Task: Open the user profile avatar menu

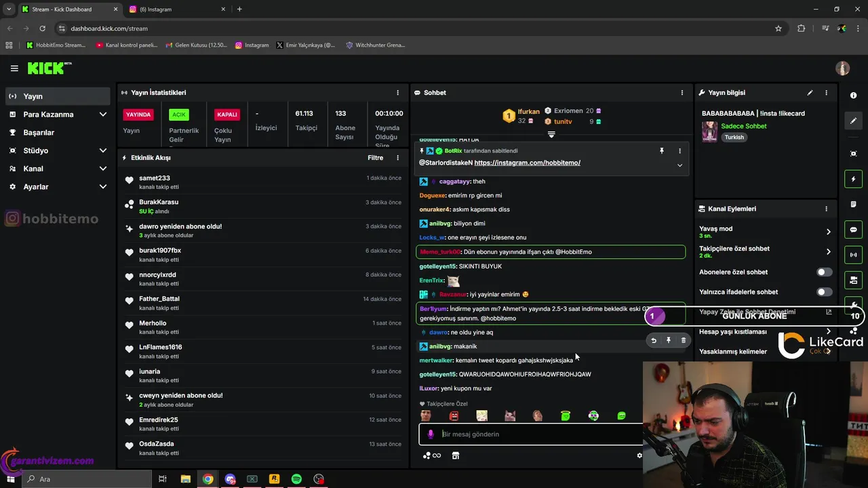Action: click(843, 68)
